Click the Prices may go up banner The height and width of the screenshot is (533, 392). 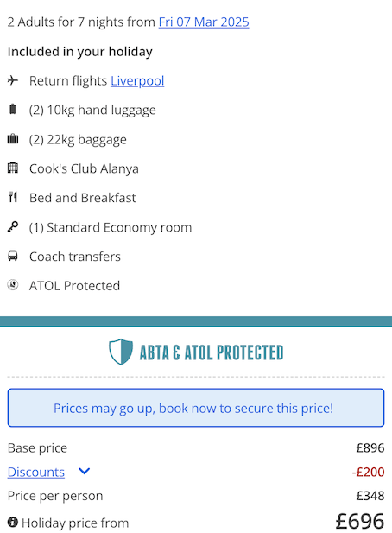tap(196, 408)
